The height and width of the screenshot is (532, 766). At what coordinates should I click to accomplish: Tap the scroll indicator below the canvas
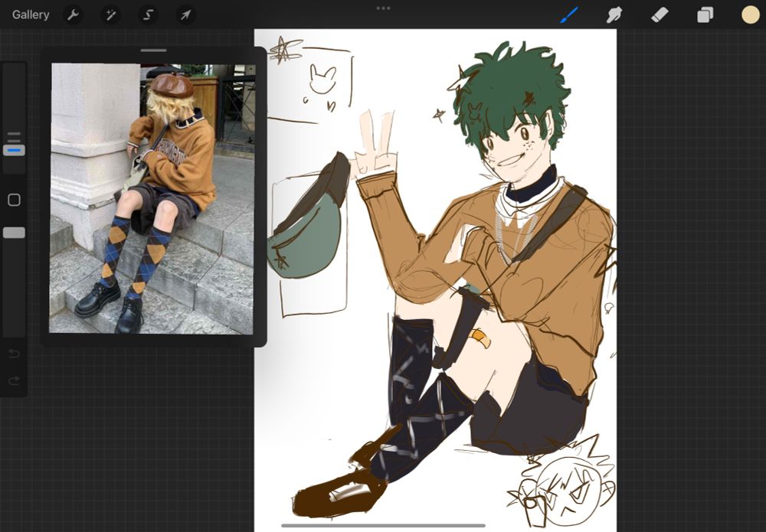383,526
